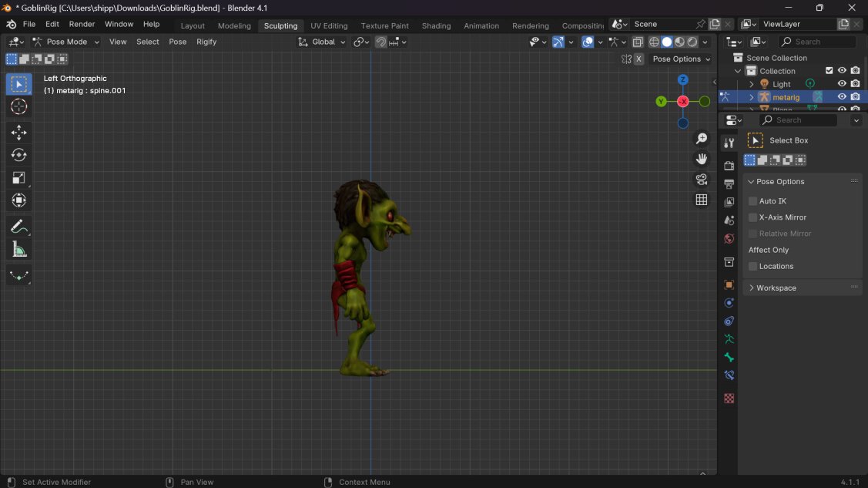Image resolution: width=868 pixels, height=488 pixels.
Task: Select the Measure tool
Action: click(x=19, y=249)
